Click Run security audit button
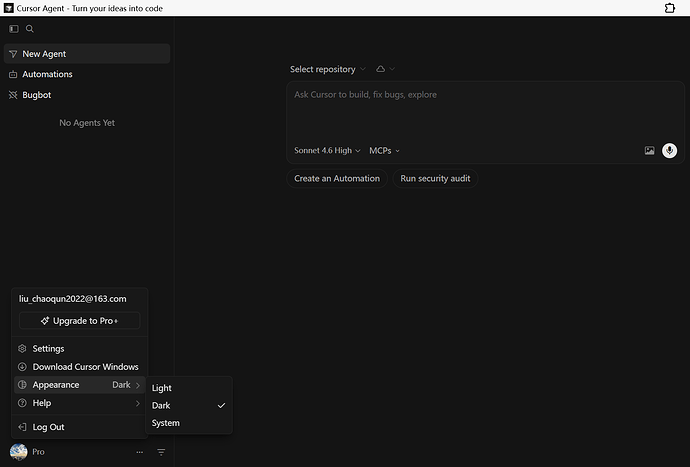The height and width of the screenshot is (467, 690). click(435, 179)
